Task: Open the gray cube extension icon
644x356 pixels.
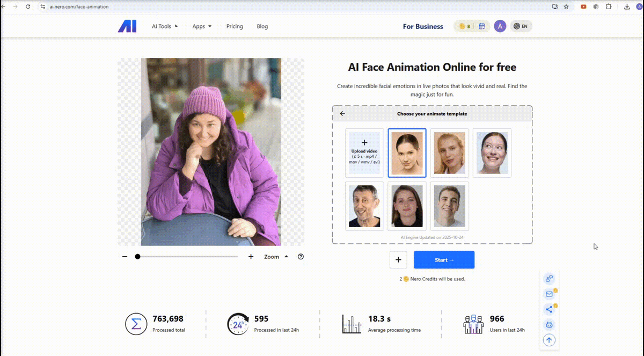Action: [596, 6]
